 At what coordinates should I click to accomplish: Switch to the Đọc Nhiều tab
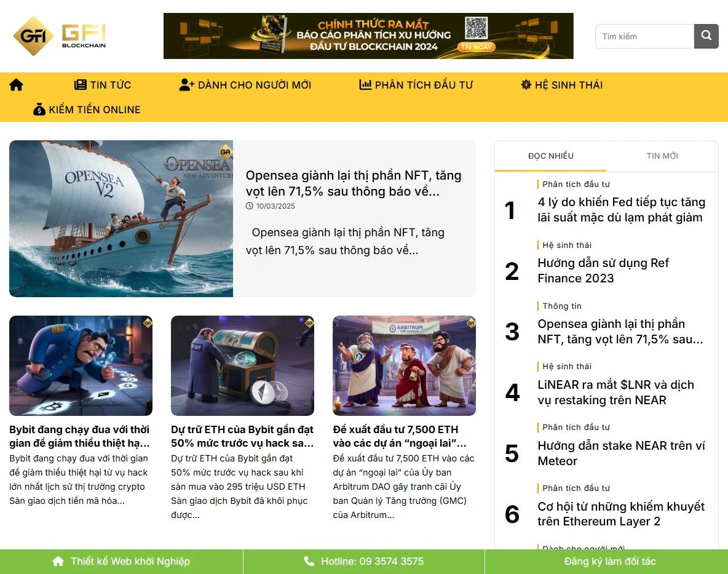click(551, 156)
